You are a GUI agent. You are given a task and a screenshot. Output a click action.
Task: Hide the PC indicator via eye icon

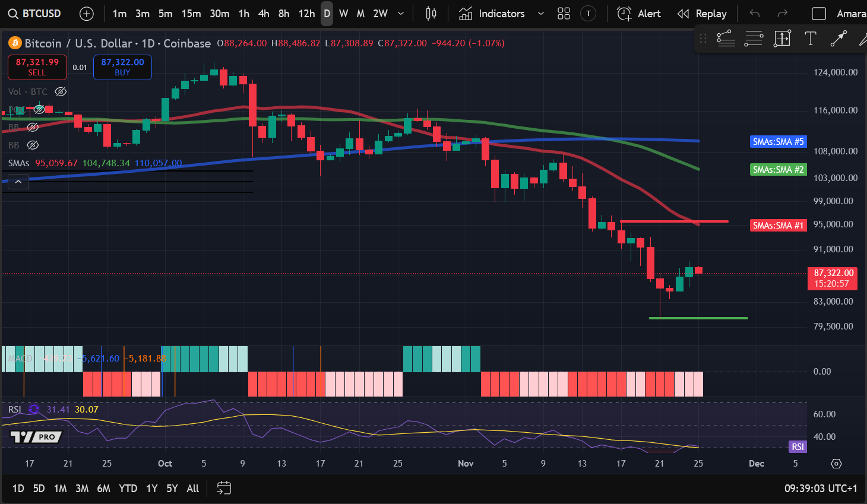39,109
